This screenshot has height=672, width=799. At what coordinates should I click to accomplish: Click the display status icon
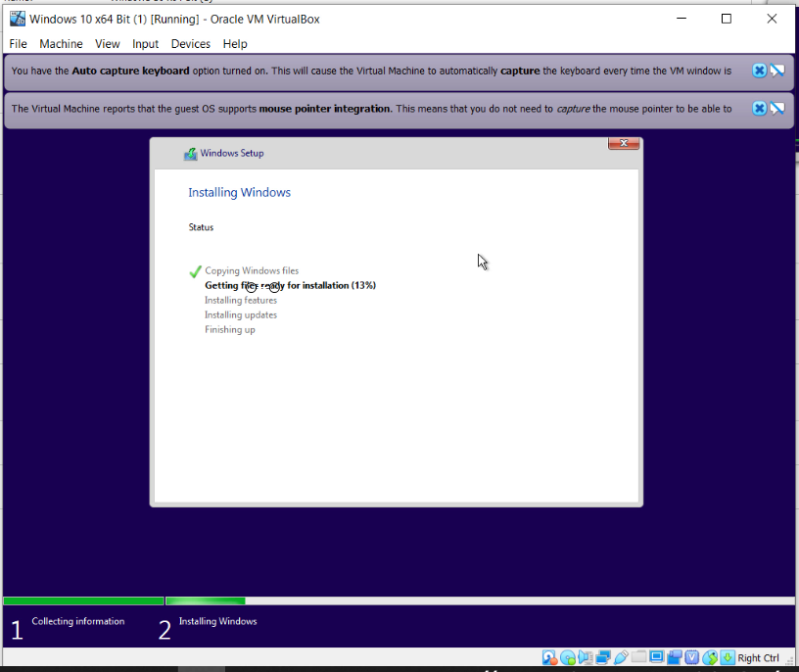[657, 656]
